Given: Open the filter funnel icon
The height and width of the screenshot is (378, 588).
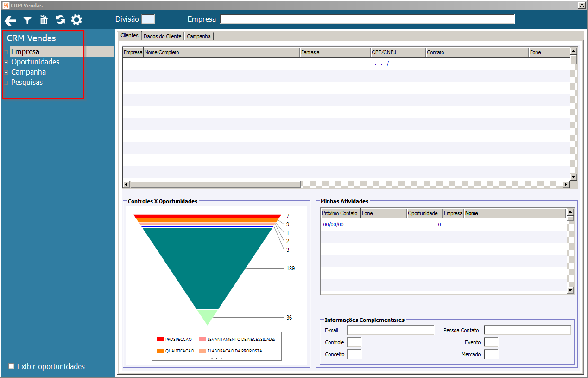Looking at the screenshot, I should pyautogui.click(x=28, y=20).
